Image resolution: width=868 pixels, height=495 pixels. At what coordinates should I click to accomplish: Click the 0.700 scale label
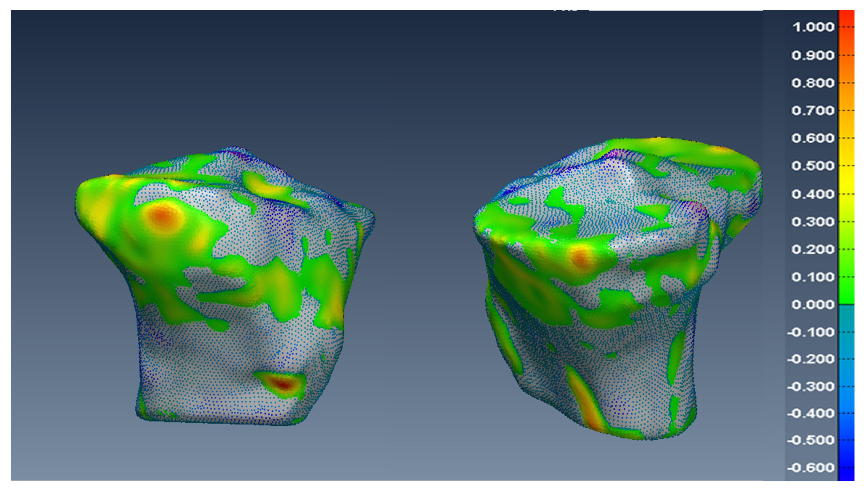[813, 111]
